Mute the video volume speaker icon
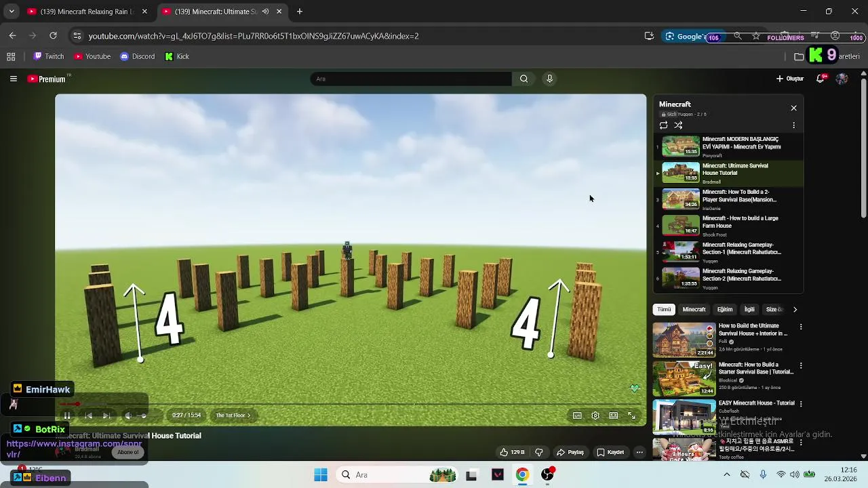 coord(128,415)
